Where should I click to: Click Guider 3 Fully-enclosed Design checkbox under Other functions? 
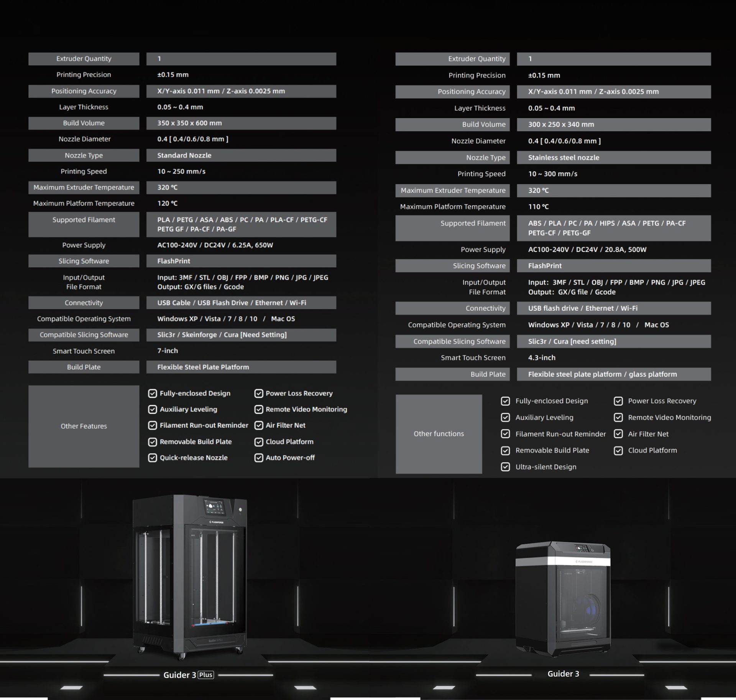tap(506, 401)
